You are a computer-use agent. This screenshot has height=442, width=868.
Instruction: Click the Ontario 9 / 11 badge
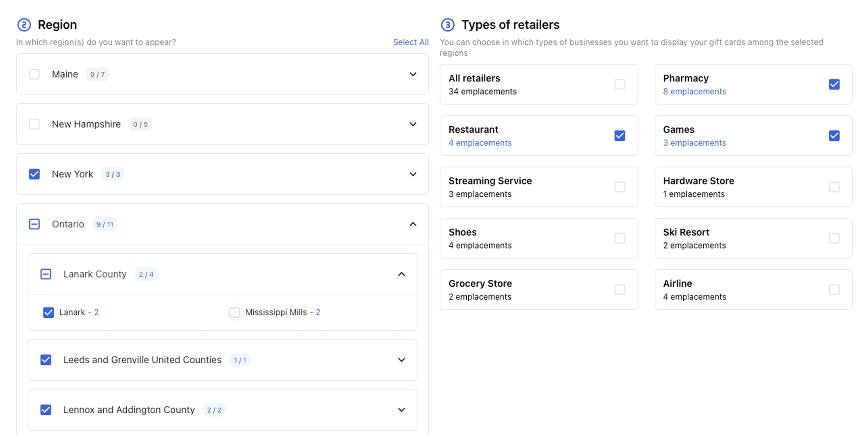(x=105, y=224)
